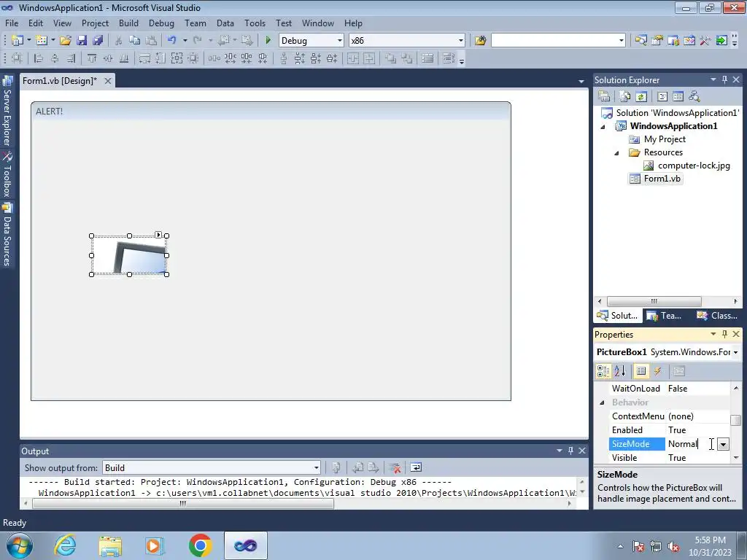Collapse the WindowsApplication1 project node
The width and height of the screenshot is (747, 560).
603,127
